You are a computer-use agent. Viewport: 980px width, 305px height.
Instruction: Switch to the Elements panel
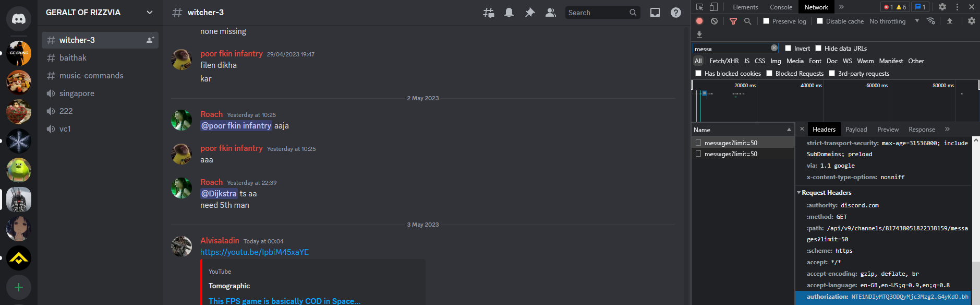click(745, 7)
